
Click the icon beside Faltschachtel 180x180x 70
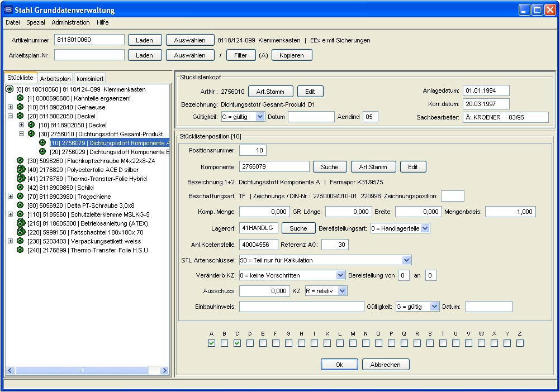[x=21, y=232]
